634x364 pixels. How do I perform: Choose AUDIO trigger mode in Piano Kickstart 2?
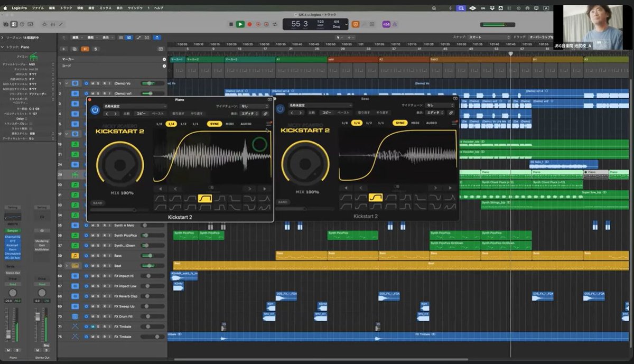[246, 124]
